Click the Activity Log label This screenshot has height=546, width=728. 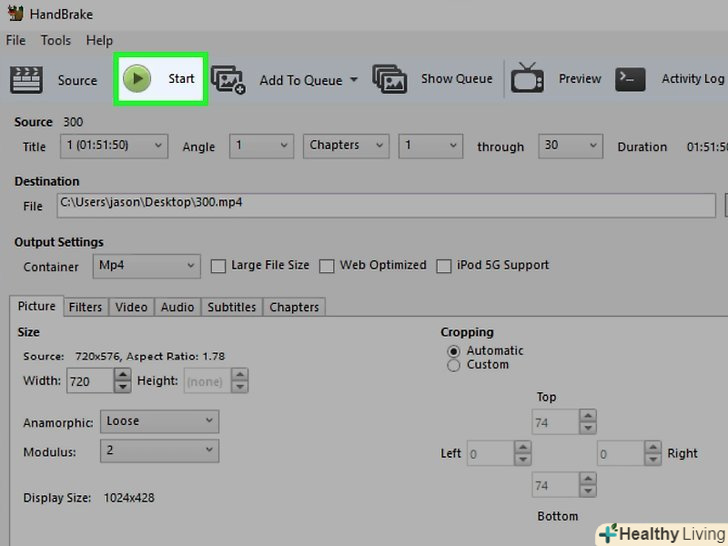click(x=693, y=79)
